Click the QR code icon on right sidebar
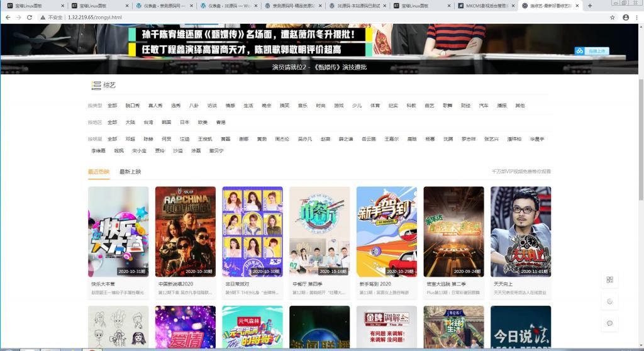 (609, 280)
